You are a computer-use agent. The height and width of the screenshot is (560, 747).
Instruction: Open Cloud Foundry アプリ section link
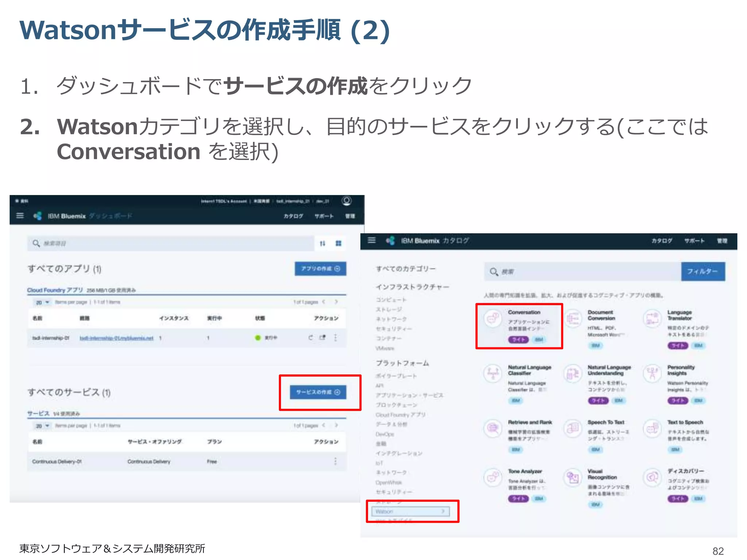point(55,290)
